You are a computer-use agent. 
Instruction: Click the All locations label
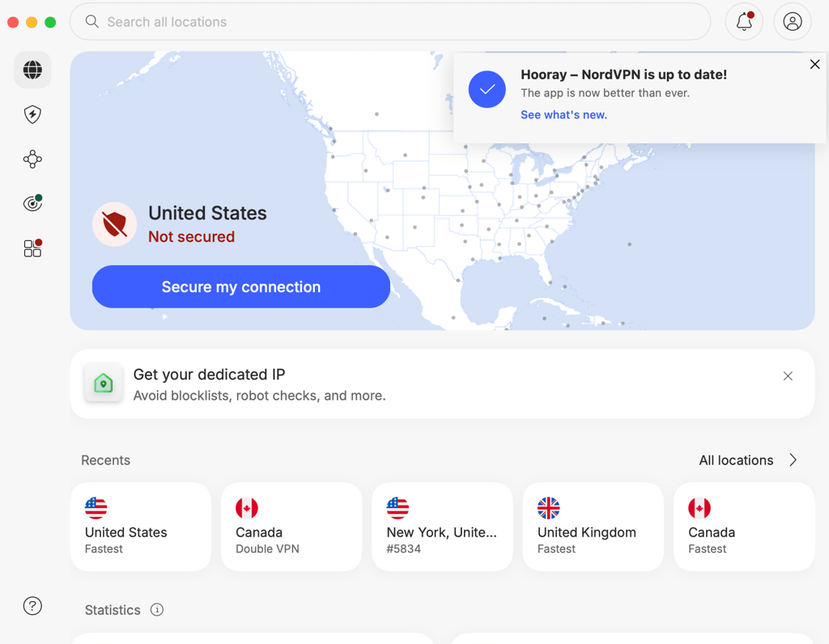point(736,460)
